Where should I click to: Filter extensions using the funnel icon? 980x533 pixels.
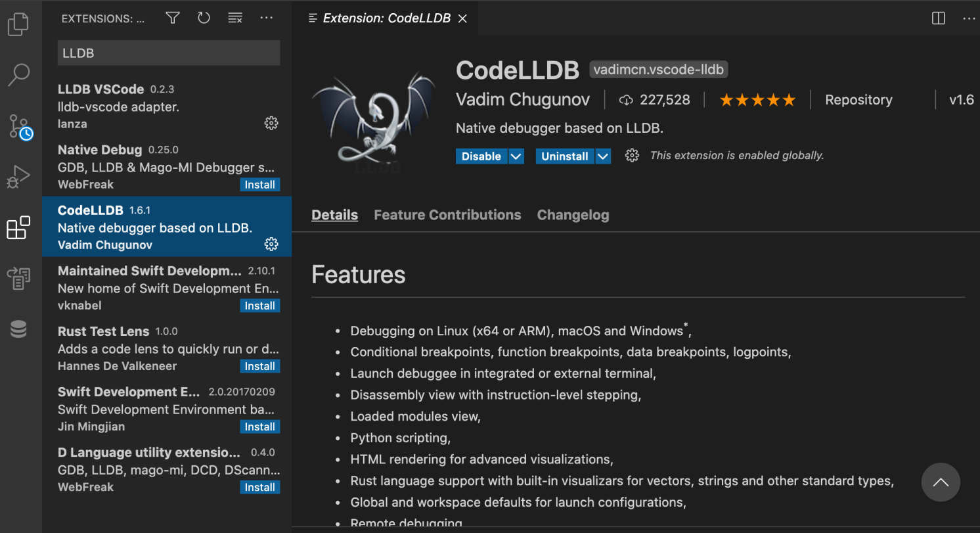point(173,18)
